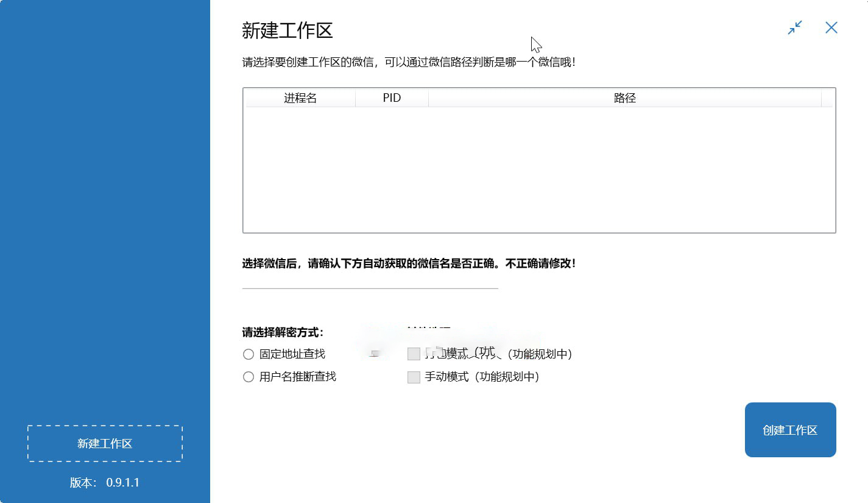Click the PID column header
The image size is (868, 503).
[x=392, y=98]
